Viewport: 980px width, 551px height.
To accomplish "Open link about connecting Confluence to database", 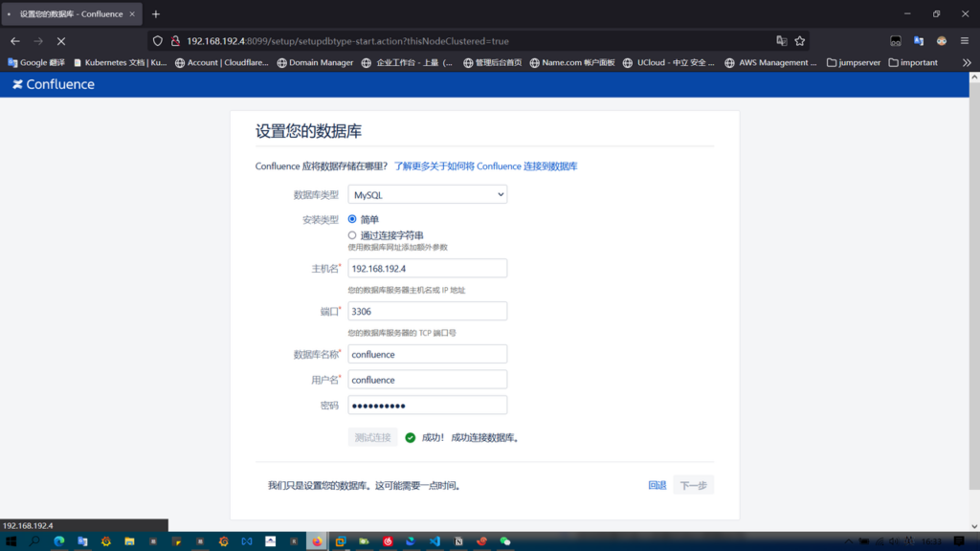I will click(485, 166).
